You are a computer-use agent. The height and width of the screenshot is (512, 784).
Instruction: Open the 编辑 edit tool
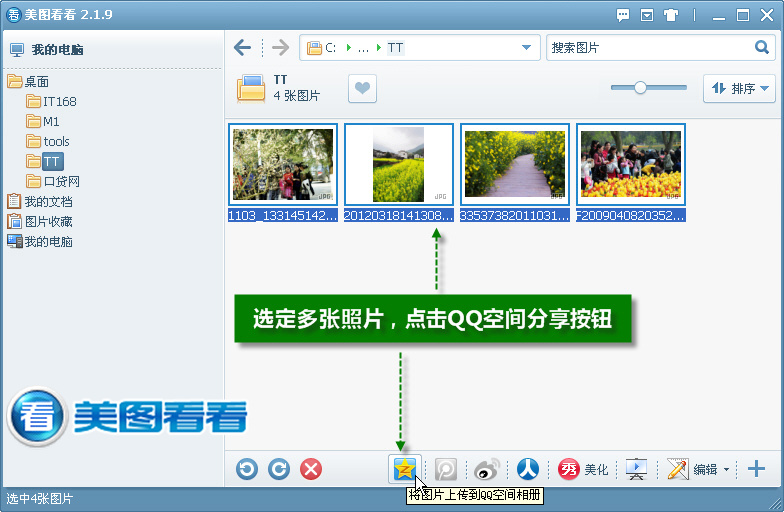[x=693, y=470]
